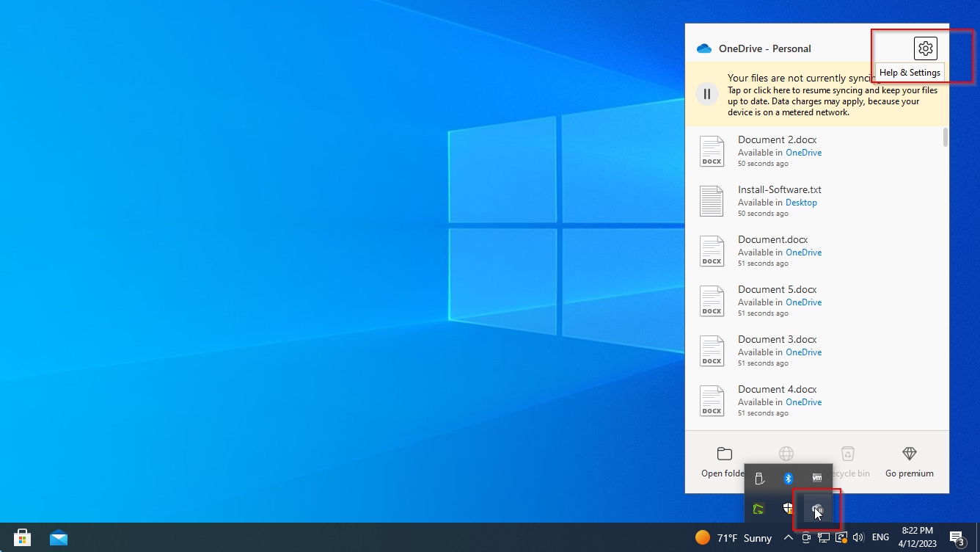Viewport: 980px width, 552px height.
Task: Open the volume speaker control
Action: pos(858,537)
